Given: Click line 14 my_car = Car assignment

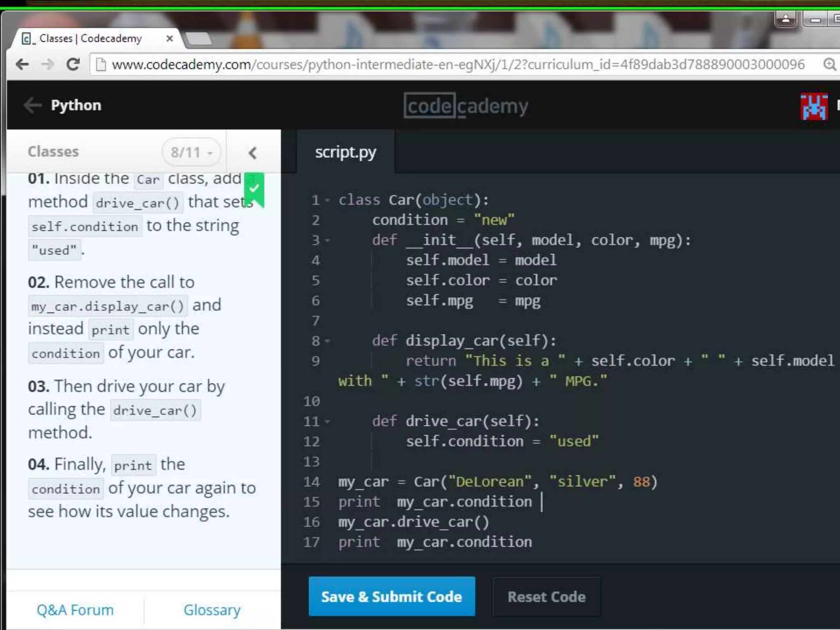Looking at the screenshot, I should click(x=498, y=482).
